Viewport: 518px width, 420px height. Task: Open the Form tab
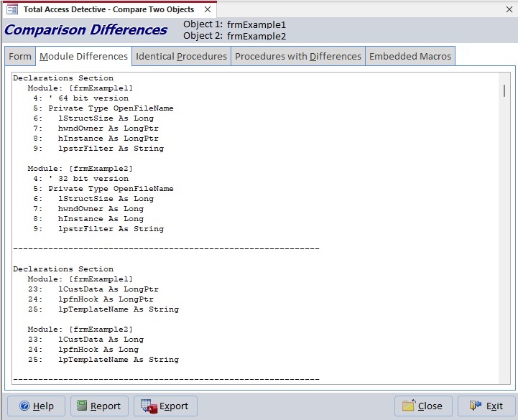click(x=20, y=57)
